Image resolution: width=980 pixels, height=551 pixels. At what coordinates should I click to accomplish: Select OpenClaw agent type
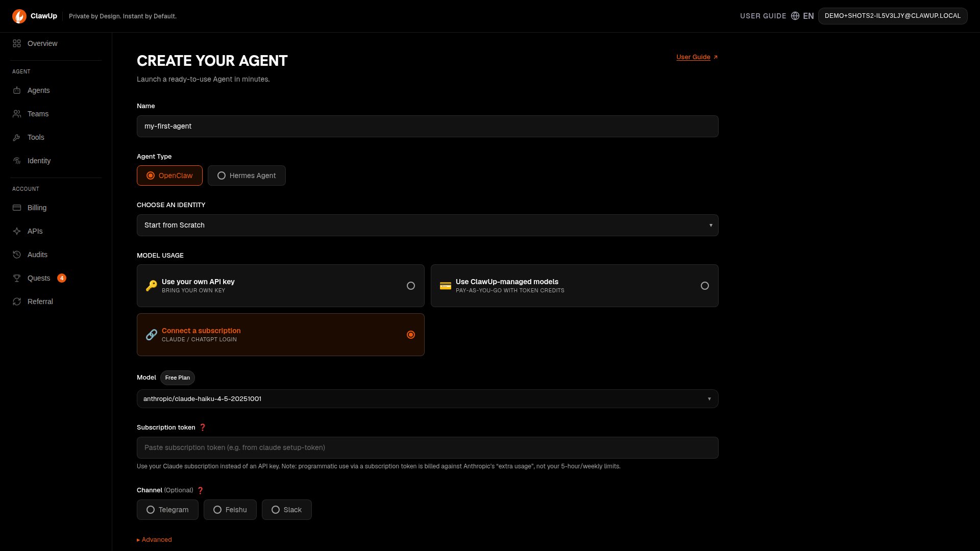[169, 176]
